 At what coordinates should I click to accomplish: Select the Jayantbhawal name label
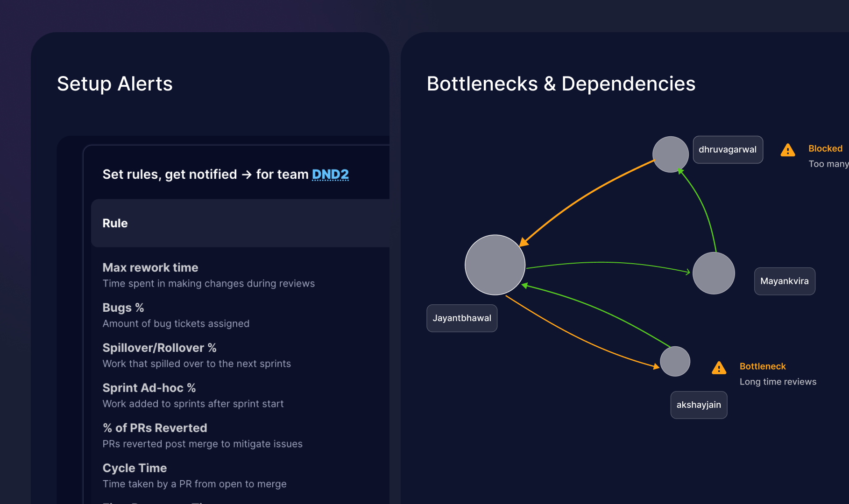coord(462,318)
